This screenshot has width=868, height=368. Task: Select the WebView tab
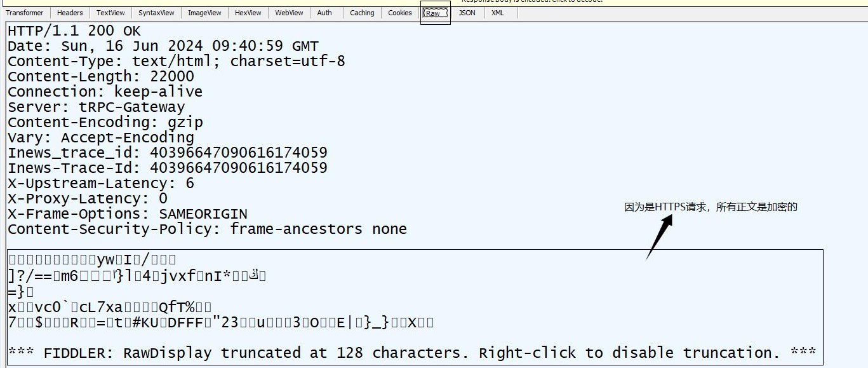coord(289,13)
